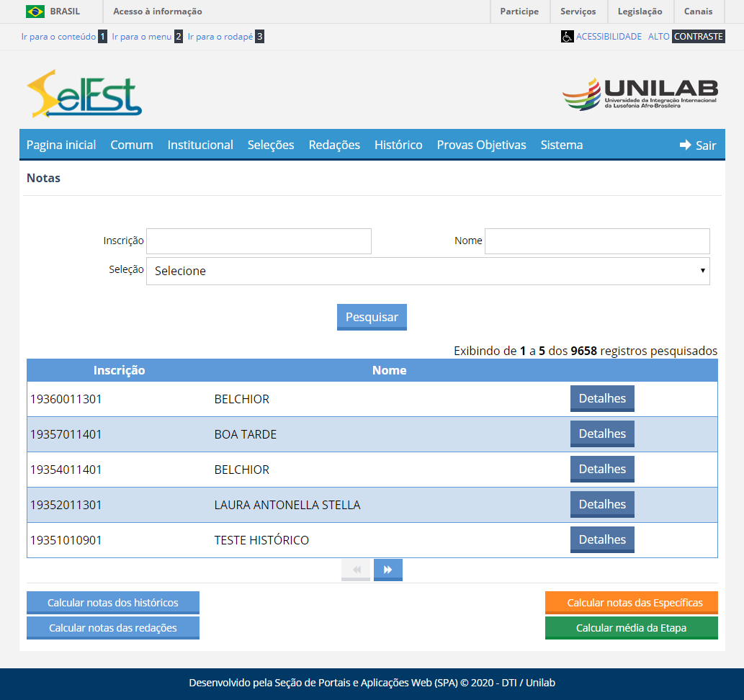Click the wheelchair accessibility icon

tap(567, 36)
